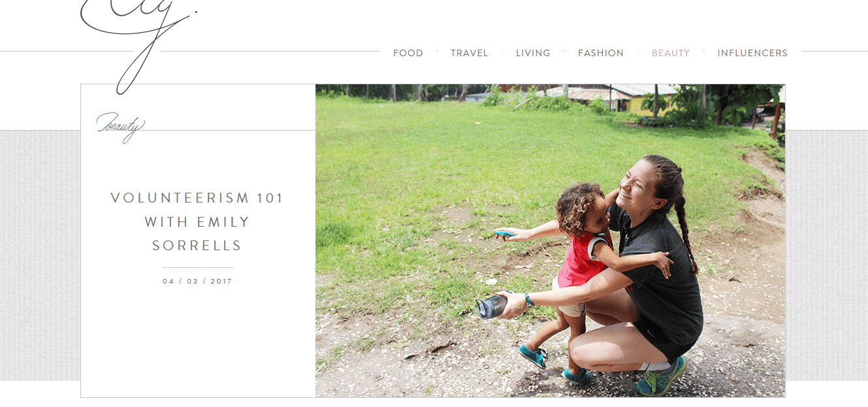Go to the Travel menu item
Screen dimensions: 868x407
pos(470,53)
